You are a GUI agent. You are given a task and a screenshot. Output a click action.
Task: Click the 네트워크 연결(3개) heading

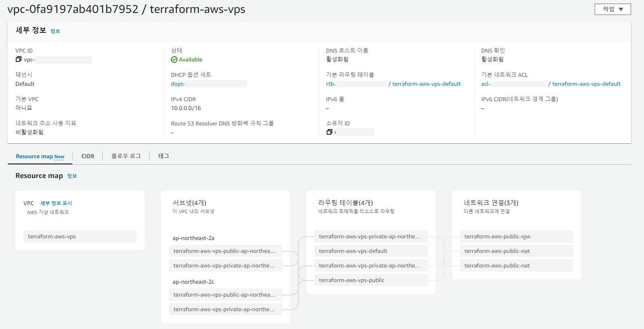coord(491,203)
